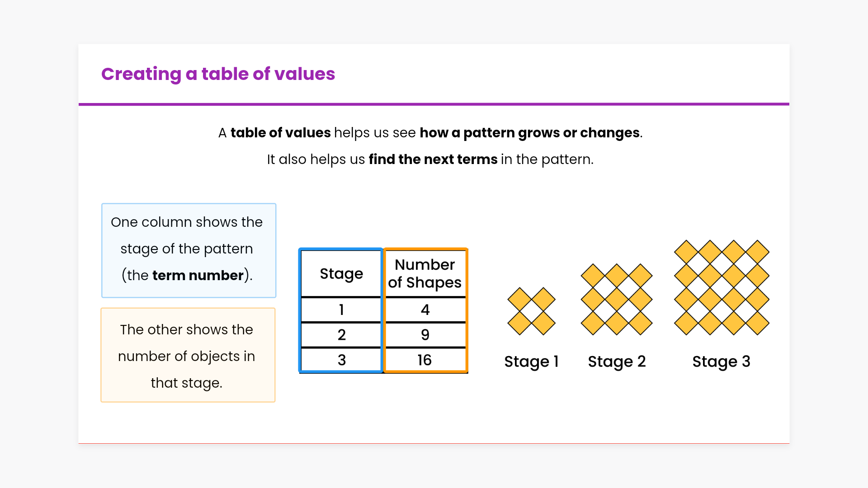Screen dimensions: 868x488
Task: Select the slide title "Creating a table of values"
Action: coord(218,74)
